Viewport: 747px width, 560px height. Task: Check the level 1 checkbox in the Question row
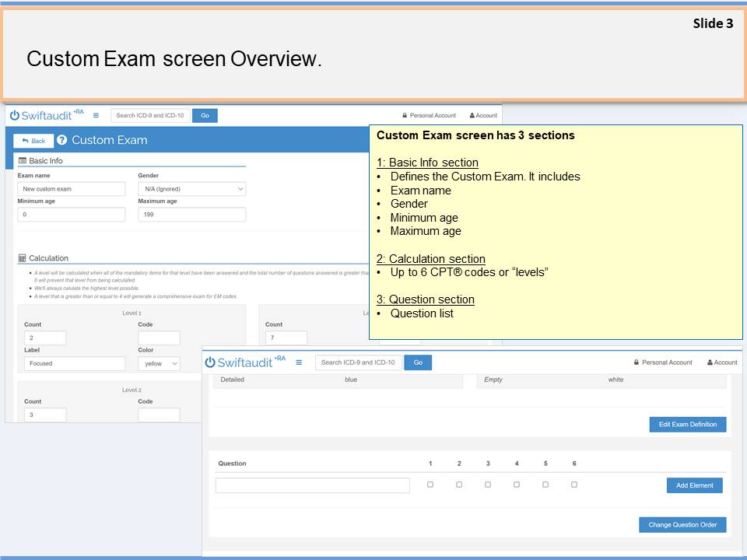[430, 485]
